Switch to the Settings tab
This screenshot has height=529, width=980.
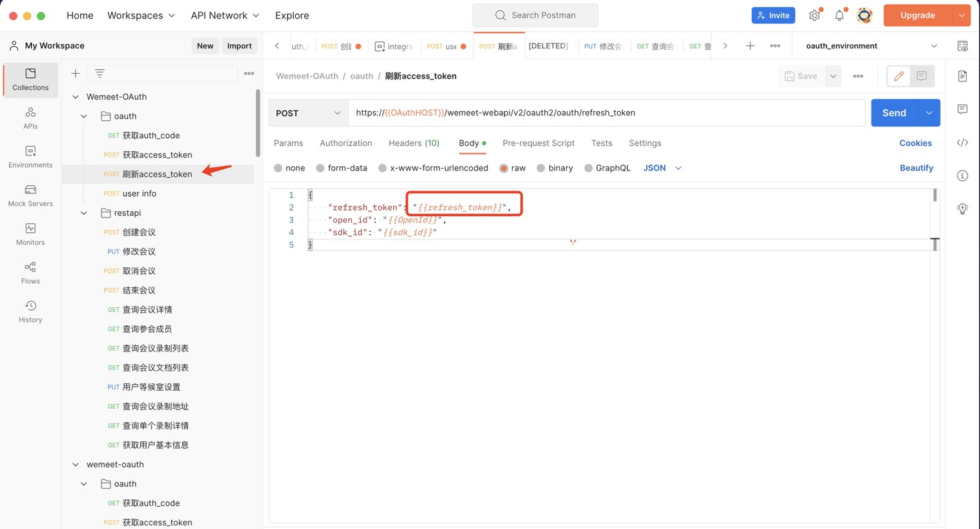click(645, 143)
